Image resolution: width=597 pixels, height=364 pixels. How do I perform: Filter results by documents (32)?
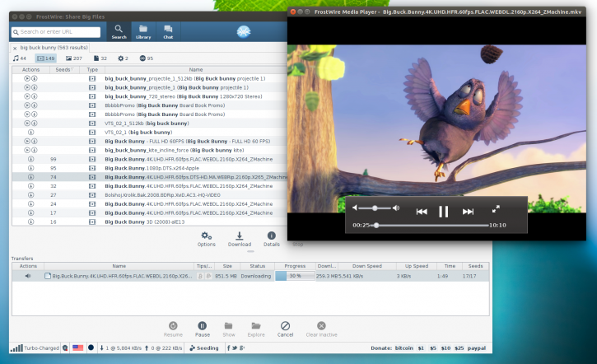(100, 58)
